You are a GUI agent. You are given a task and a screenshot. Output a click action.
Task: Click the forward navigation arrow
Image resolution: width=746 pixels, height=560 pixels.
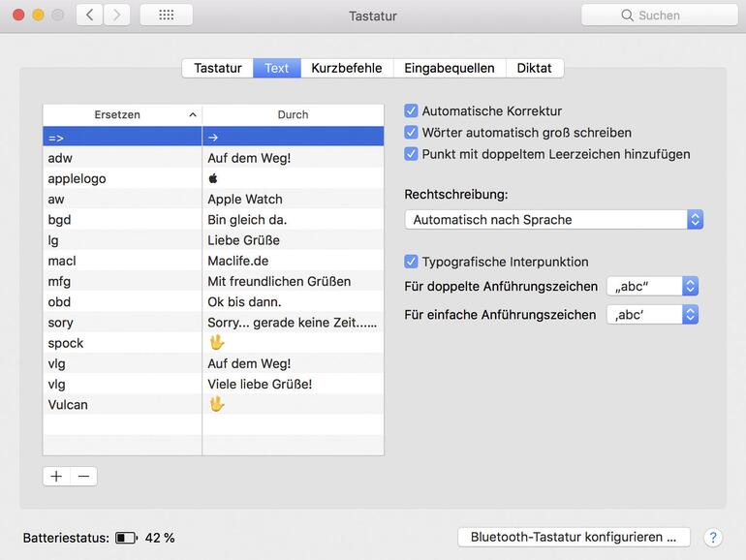point(116,15)
